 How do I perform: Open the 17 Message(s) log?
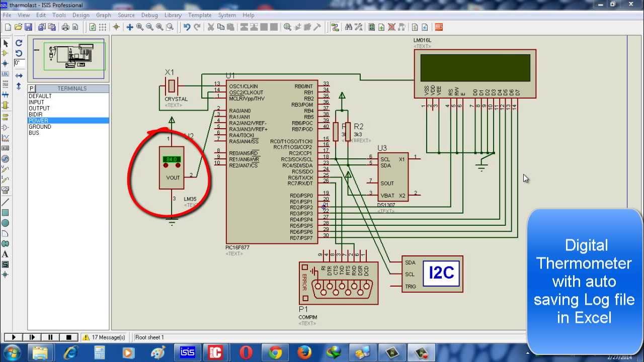pos(104,337)
